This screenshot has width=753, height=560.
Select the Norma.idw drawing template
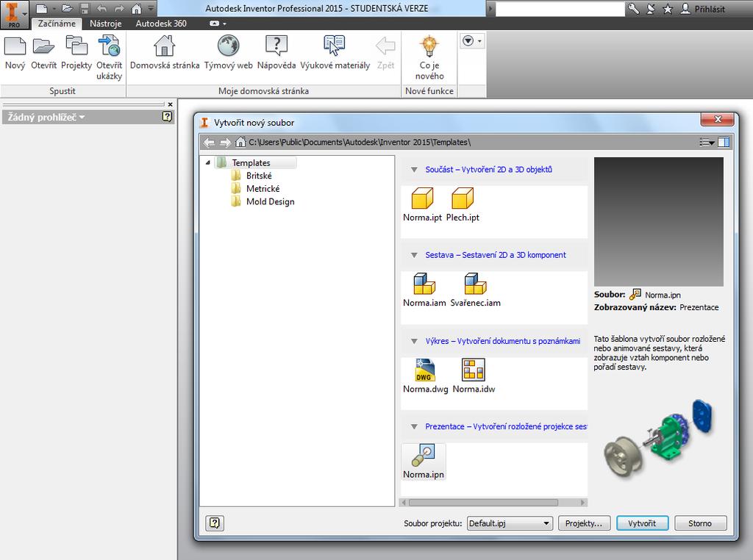pos(474,376)
